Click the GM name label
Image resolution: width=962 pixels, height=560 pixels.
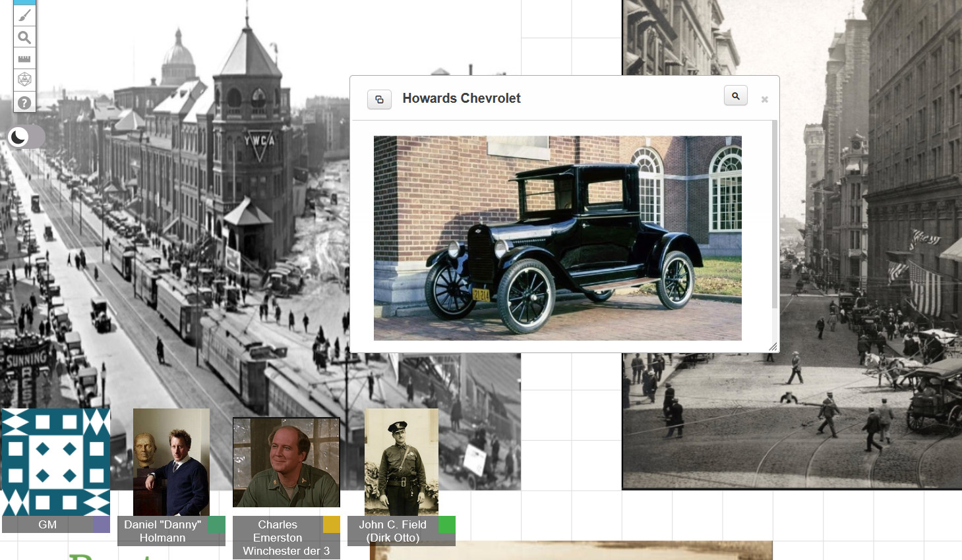[47, 524]
